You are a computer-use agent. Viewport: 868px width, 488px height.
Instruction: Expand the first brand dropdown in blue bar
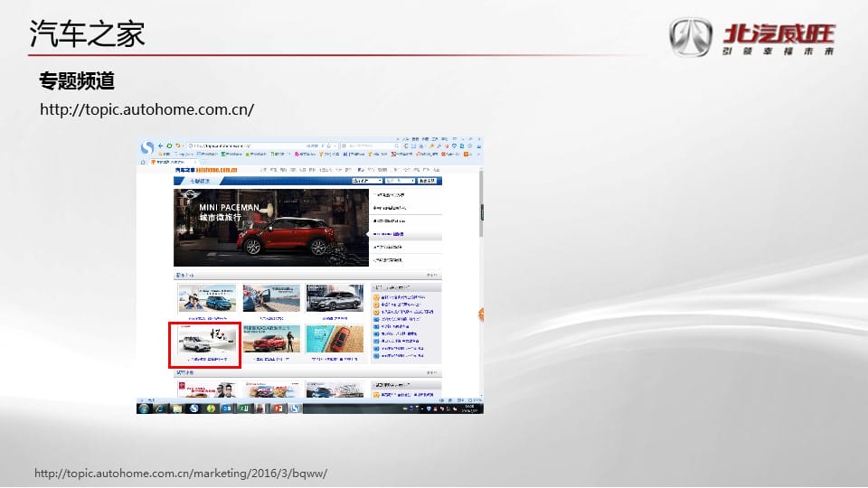click(x=365, y=181)
